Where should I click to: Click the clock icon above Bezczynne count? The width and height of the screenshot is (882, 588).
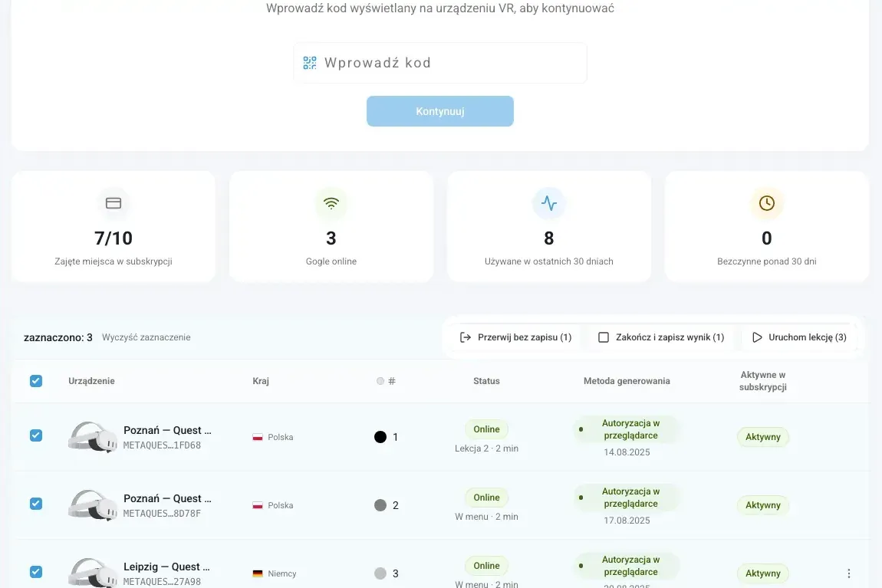tap(767, 203)
